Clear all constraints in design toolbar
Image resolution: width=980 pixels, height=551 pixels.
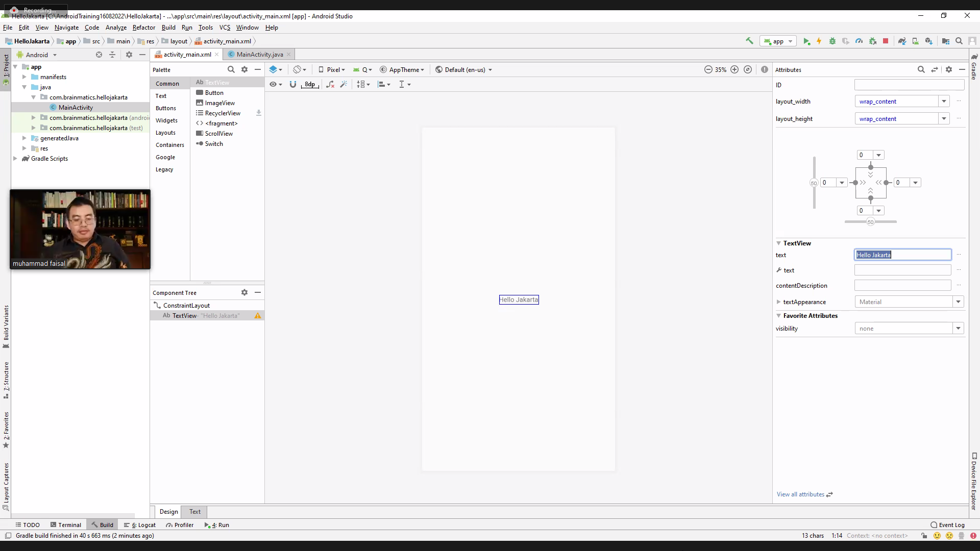(x=330, y=84)
